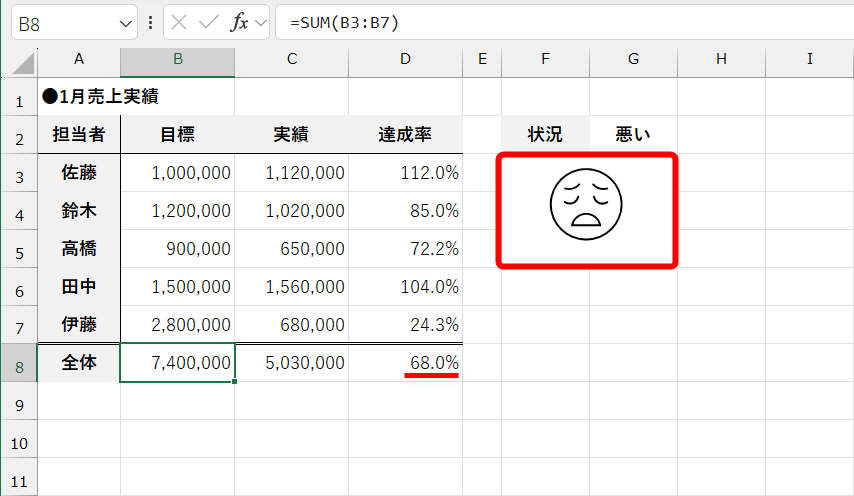Click the achievement rate cell 104.0%
The image size is (854, 496).
click(405, 287)
